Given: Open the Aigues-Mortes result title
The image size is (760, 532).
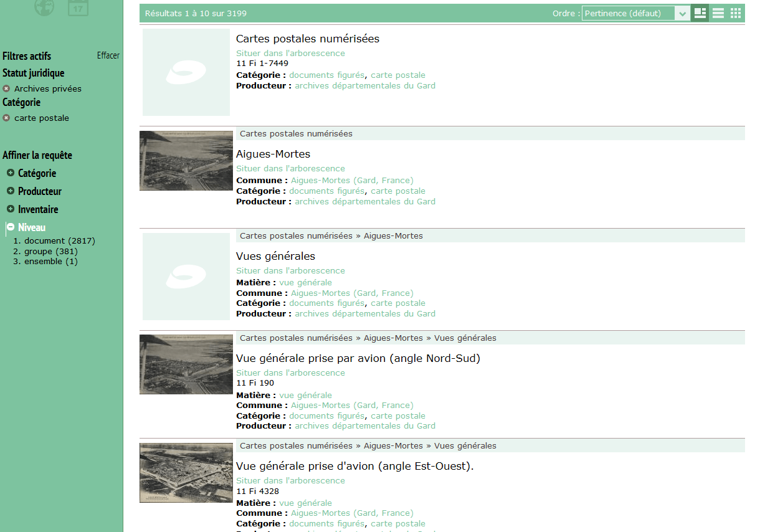Looking at the screenshot, I should (273, 154).
